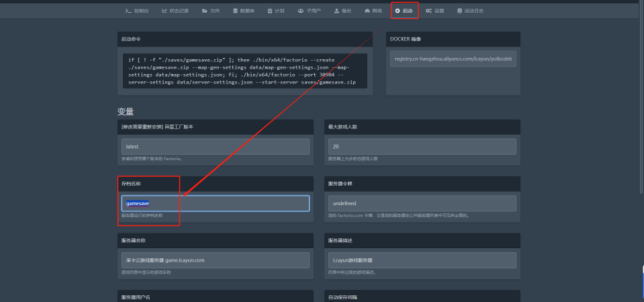Viewport: 644px width, 302px height.
Task: Open the folder icon for 文件
Action: pos(204,11)
